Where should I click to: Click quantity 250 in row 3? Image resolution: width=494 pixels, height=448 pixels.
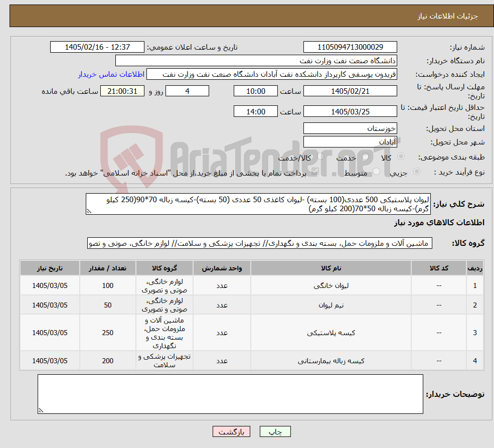pos(107,333)
